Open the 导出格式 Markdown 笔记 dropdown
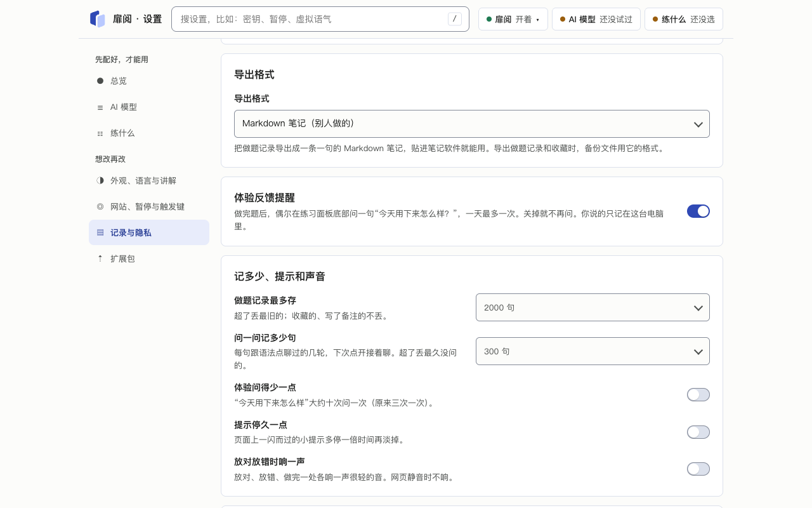Image resolution: width=812 pixels, height=508 pixels. [x=472, y=124]
